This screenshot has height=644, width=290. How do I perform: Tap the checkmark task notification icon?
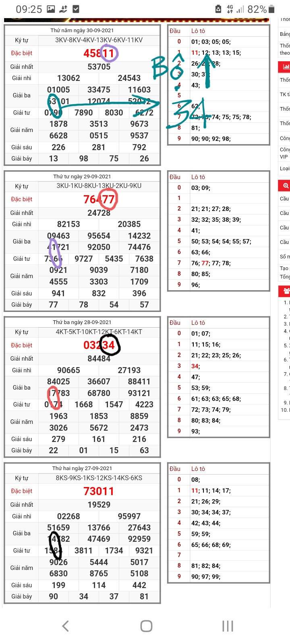(76, 9)
